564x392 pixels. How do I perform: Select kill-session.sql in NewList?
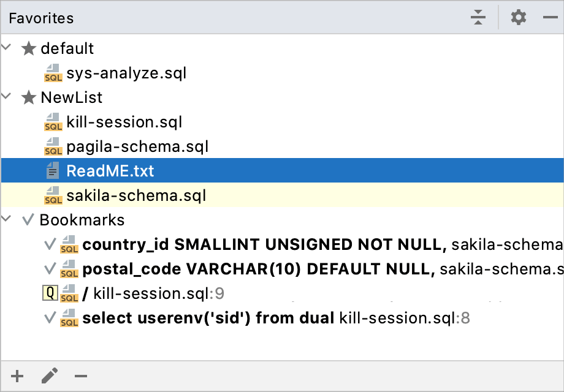click(124, 123)
